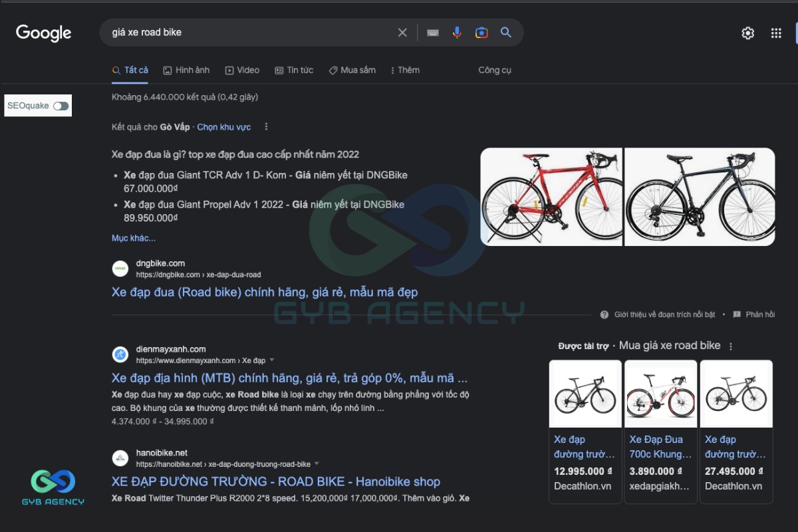The height and width of the screenshot is (532, 798).
Task: Start voice search with microphone icon
Action: click(x=457, y=33)
